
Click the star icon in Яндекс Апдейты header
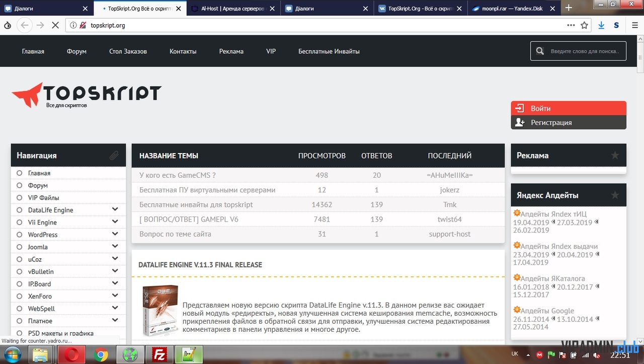(615, 195)
